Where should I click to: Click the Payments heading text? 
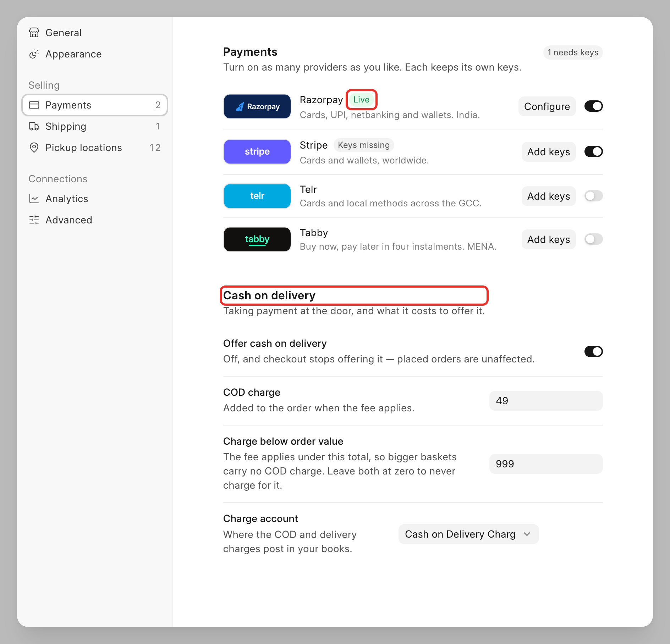point(250,52)
